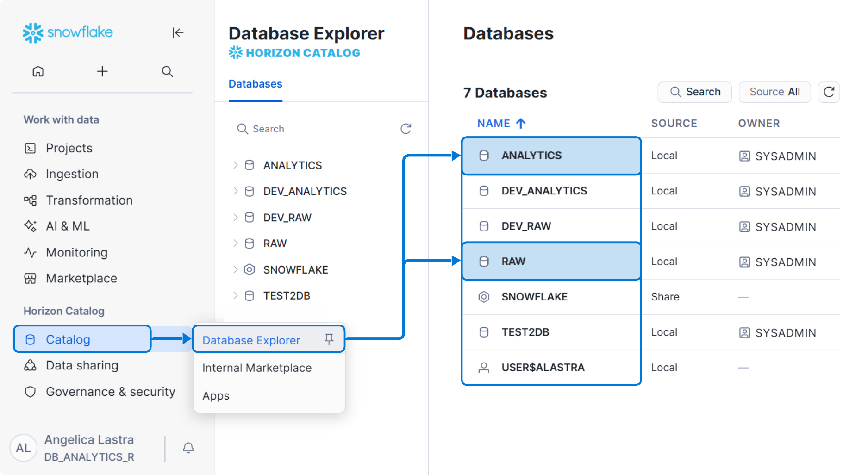Toggle the pin on Database Explorer
Screen dimensions: 868x475
pos(329,339)
